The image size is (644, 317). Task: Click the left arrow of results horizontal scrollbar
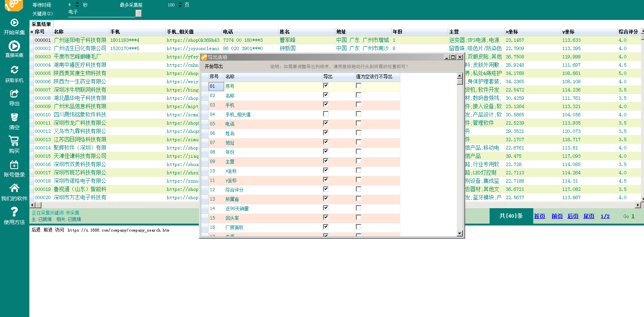coord(32,205)
